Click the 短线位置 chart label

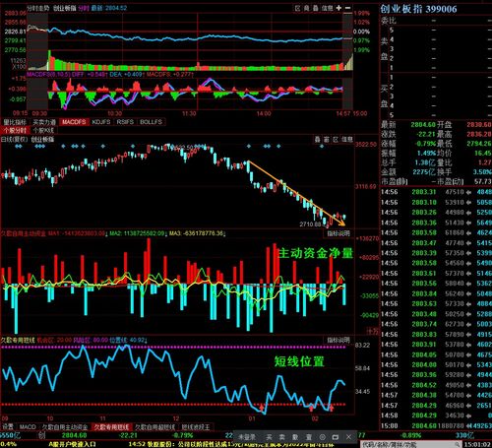299,361
